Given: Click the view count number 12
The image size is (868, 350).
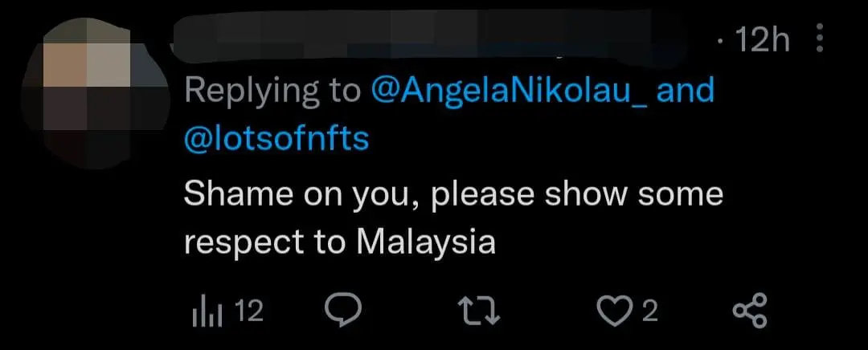Looking at the screenshot, I should [x=250, y=311].
